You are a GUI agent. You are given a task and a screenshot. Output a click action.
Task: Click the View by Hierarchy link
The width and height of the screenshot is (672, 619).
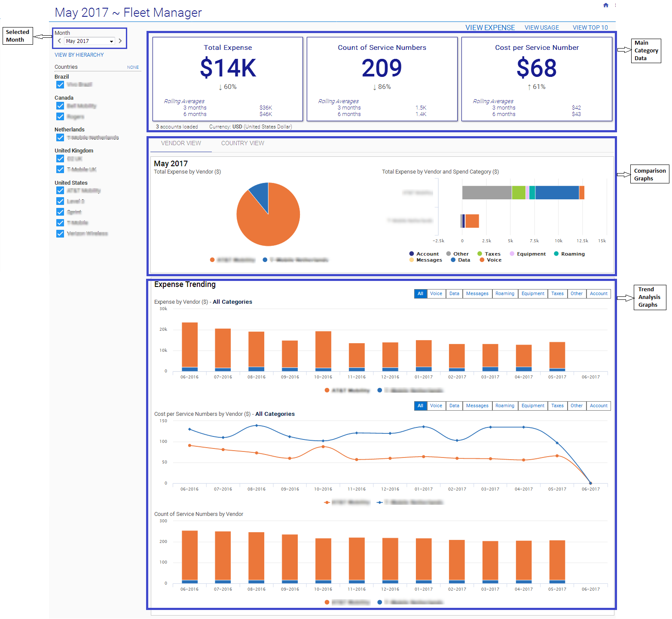tap(79, 55)
